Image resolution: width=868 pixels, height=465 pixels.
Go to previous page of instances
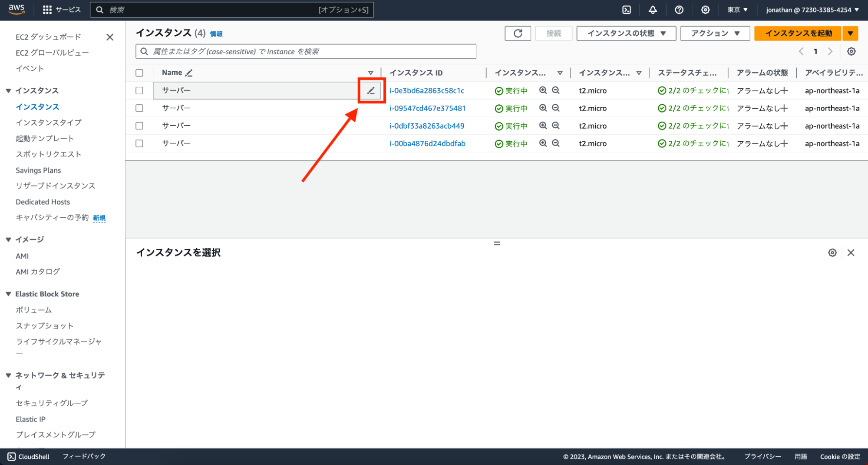point(801,51)
